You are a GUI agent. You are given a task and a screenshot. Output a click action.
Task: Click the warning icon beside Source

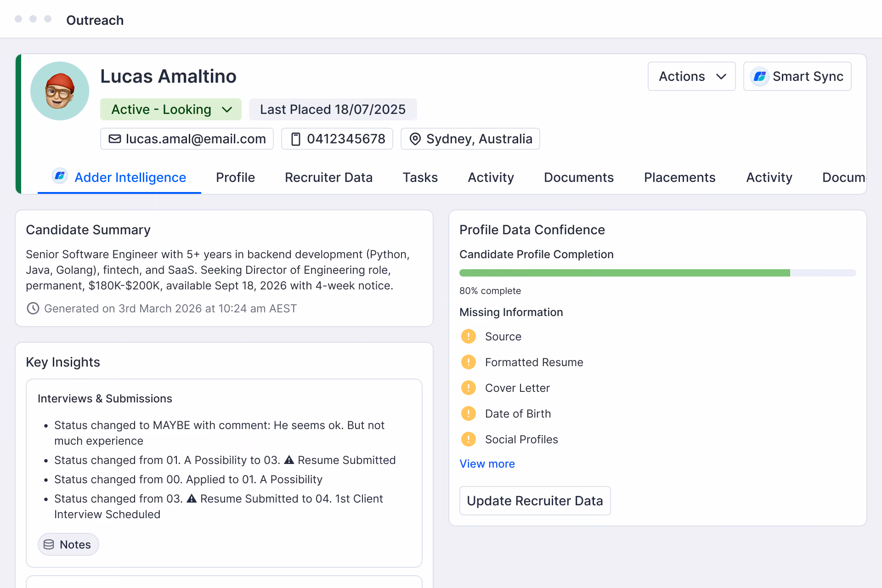click(468, 336)
